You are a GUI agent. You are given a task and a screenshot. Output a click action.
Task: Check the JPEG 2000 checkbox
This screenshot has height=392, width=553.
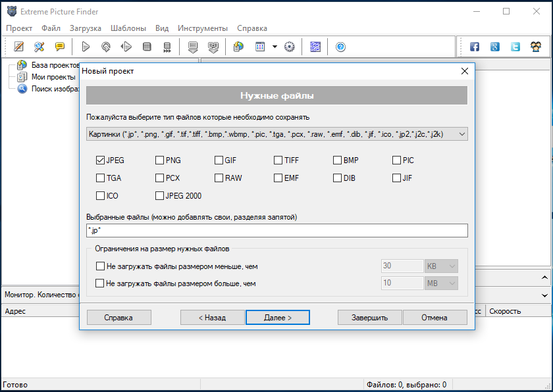point(159,195)
